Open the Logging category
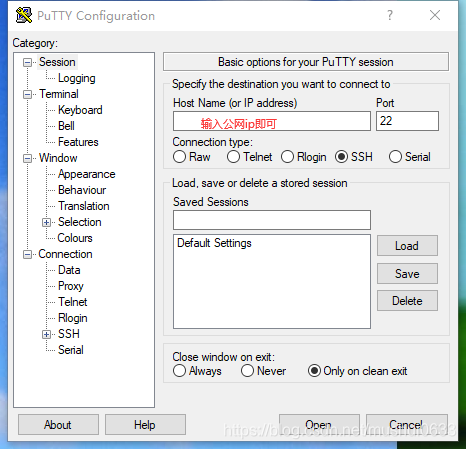Screen dimensions: 466x449 (x=77, y=78)
